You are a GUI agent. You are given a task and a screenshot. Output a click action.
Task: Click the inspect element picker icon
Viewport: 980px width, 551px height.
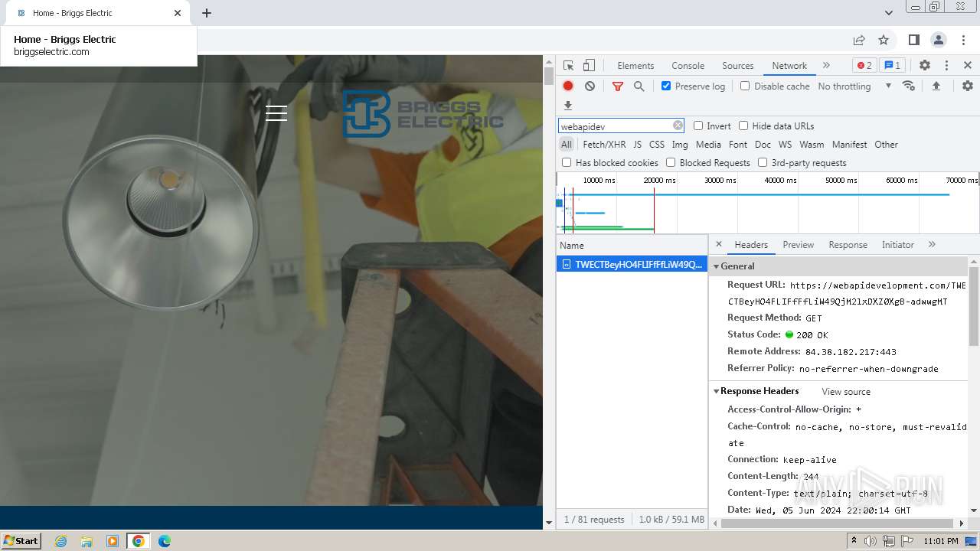pyautogui.click(x=568, y=65)
